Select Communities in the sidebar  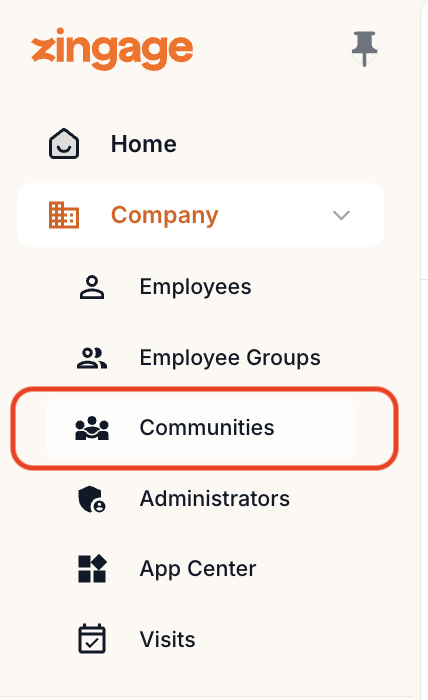[x=207, y=428]
